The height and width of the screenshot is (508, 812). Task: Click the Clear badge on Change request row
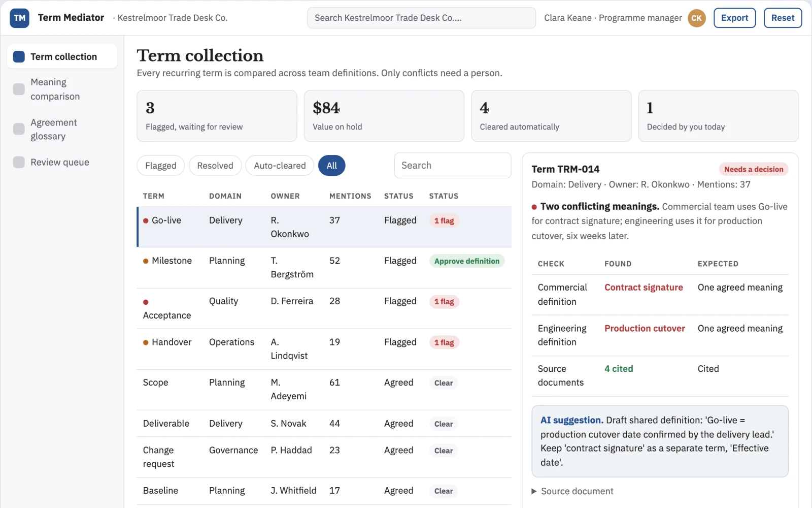444,451
